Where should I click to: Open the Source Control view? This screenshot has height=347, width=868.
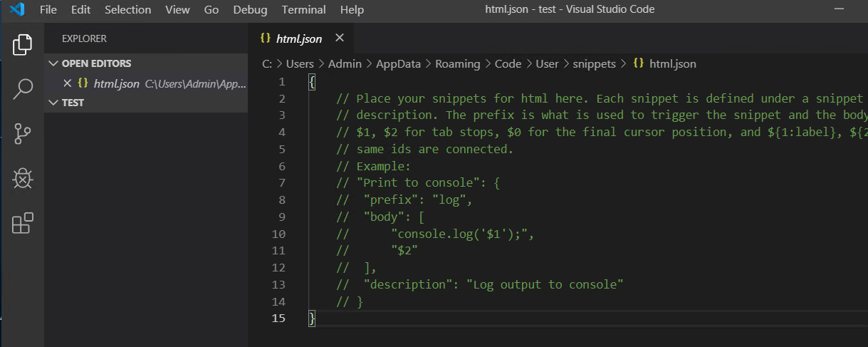(x=22, y=134)
